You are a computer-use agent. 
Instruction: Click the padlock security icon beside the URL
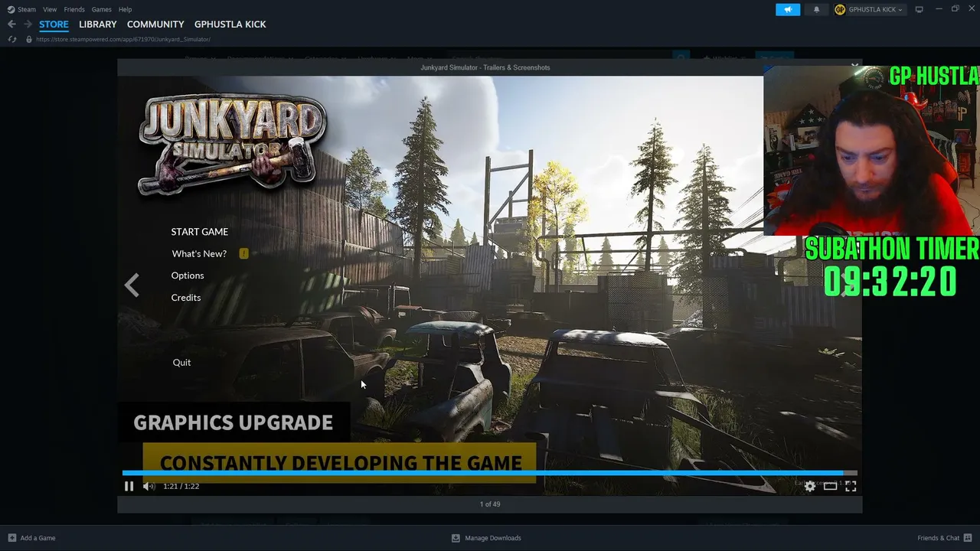point(29,39)
